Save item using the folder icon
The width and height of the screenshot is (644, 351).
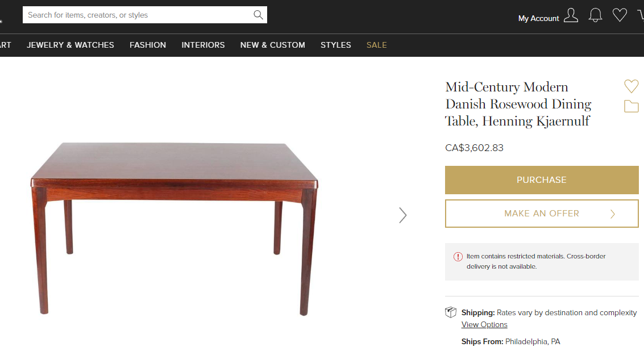(631, 106)
